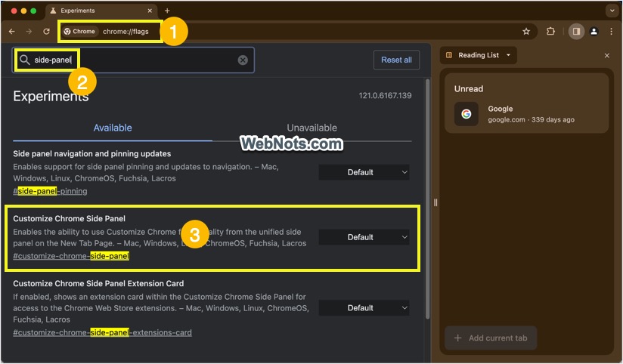
Task: Click 'Side panel navigation and pinning updates' title
Action: point(91,153)
